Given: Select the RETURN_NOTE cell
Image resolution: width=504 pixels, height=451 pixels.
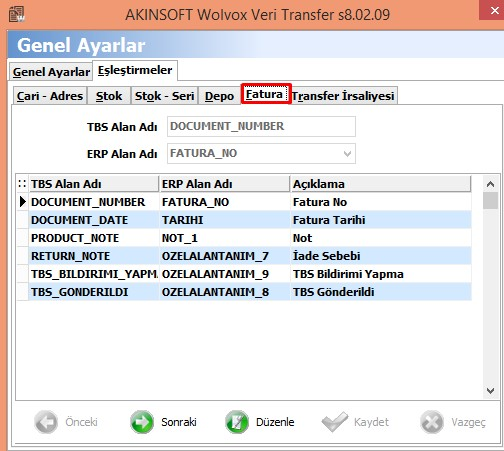Looking at the screenshot, I should click(x=94, y=256).
